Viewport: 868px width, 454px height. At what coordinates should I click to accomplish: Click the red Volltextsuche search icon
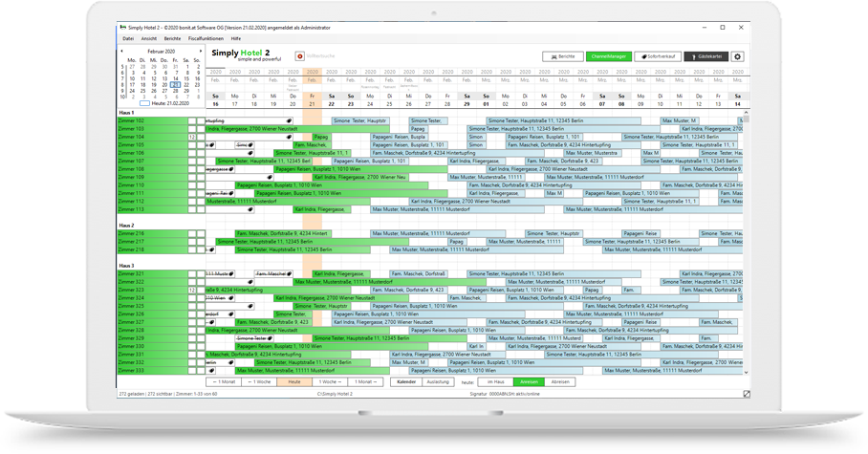tap(300, 57)
